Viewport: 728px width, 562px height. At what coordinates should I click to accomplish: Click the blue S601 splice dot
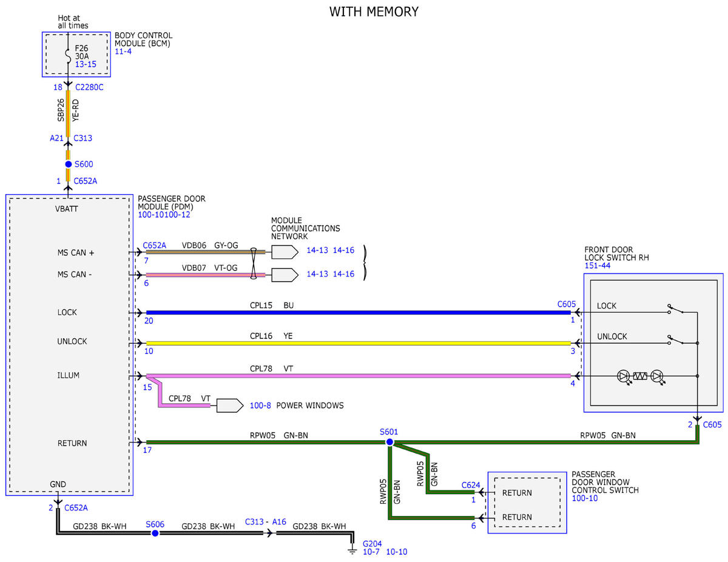[x=389, y=442]
